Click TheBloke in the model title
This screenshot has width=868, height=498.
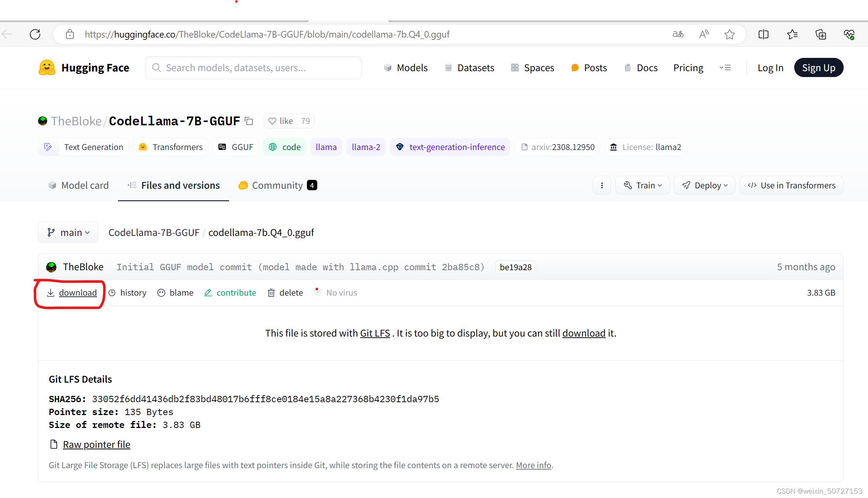pos(76,121)
